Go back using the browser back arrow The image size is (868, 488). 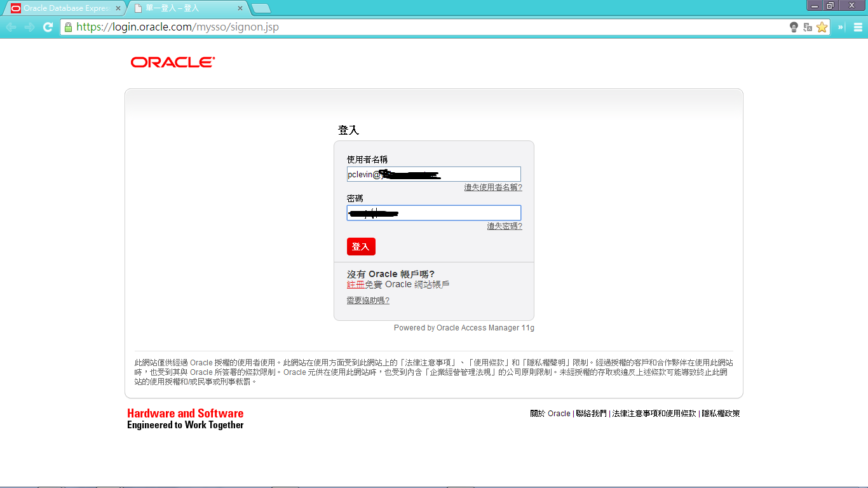tap(11, 27)
